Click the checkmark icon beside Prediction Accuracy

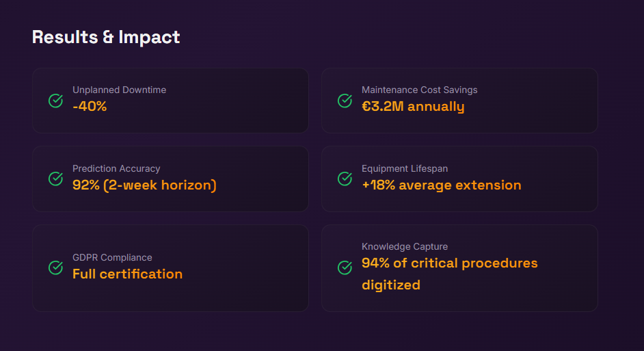point(56,179)
